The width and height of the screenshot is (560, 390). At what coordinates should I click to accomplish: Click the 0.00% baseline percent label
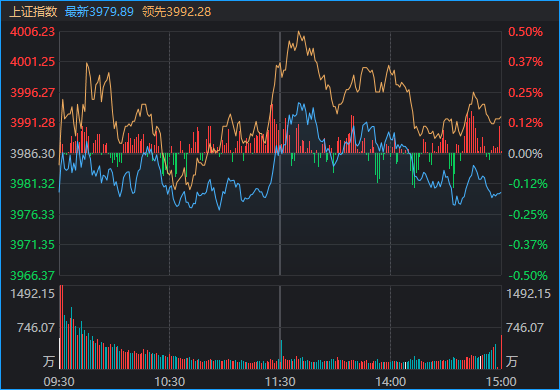click(525, 154)
